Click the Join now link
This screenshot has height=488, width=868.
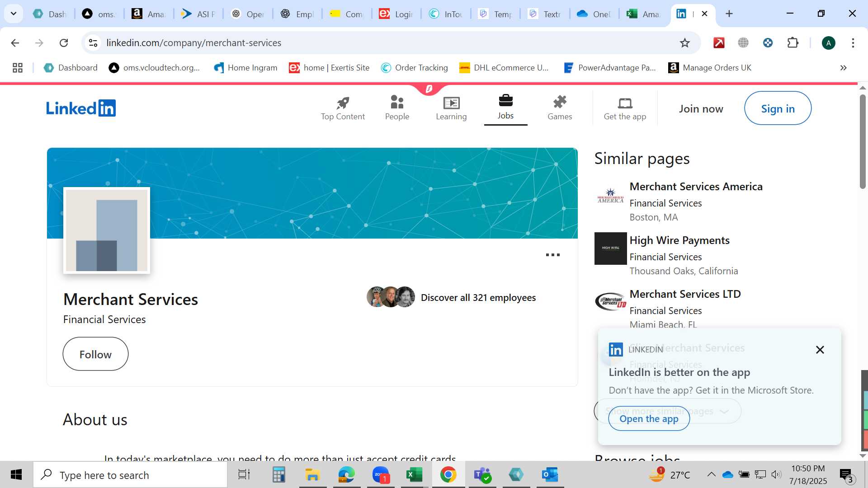701,109
